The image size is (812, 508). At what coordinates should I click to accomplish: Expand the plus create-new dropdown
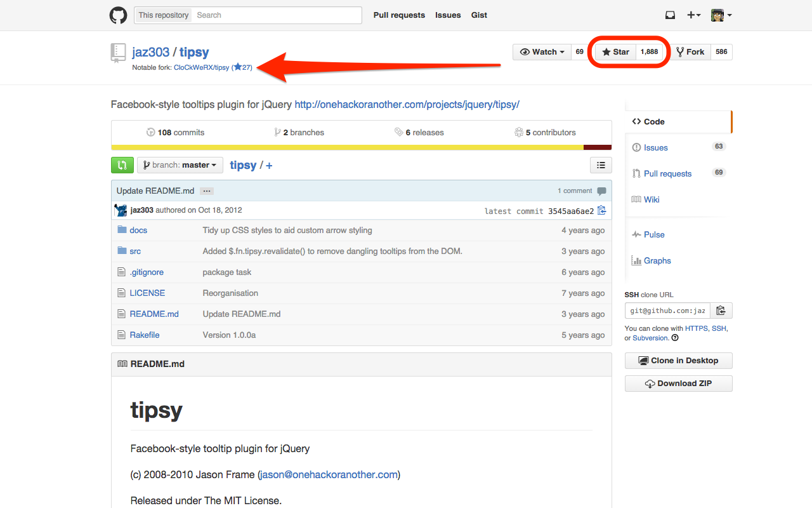pos(694,15)
